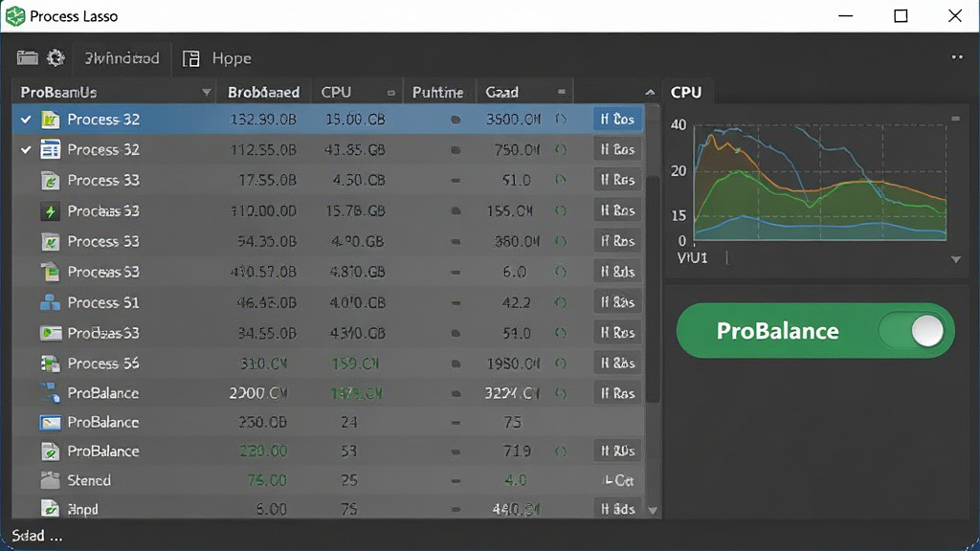This screenshot has width=980, height=551.
Task: Click green circle icon next to 3500.0M
Action: [x=561, y=120]
